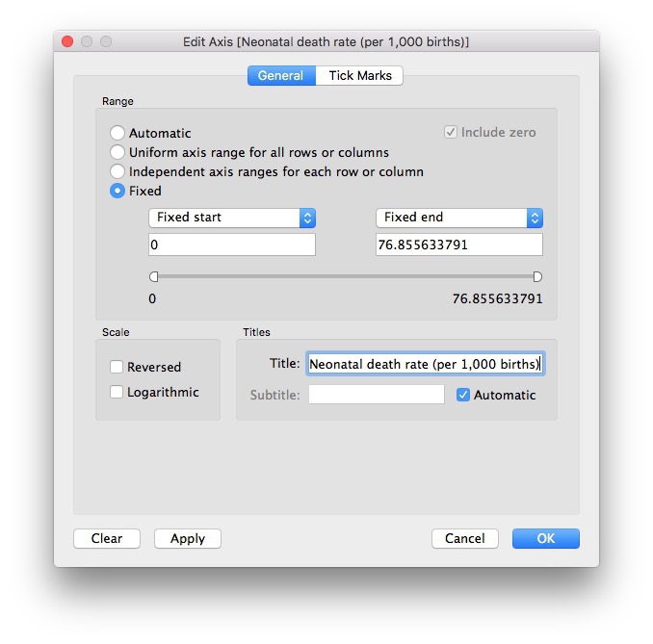The height and width of the screenshot is (644, 653).
Task: Click the left range slider handle
Action: [153, 276]
